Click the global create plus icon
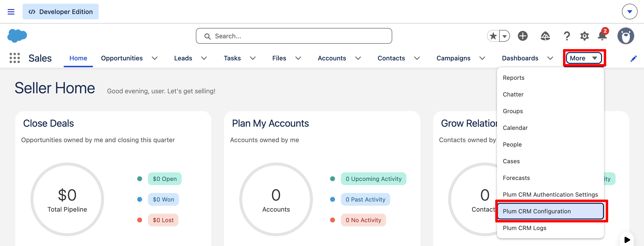Screen dimensions: 644x246 [523, 36]
